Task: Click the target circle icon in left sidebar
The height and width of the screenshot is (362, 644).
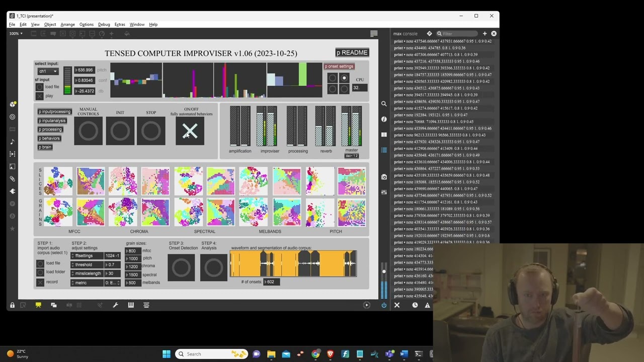Action: tap(13, 117)
